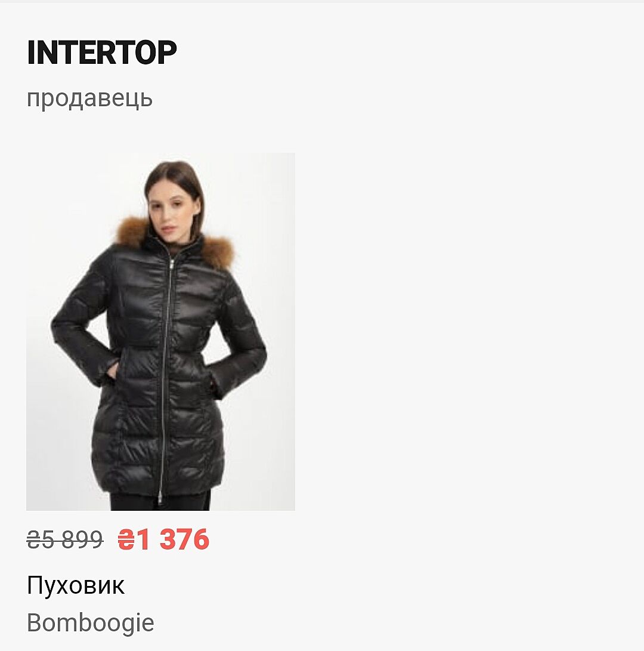Click the red sale price text

coord(163,539)
